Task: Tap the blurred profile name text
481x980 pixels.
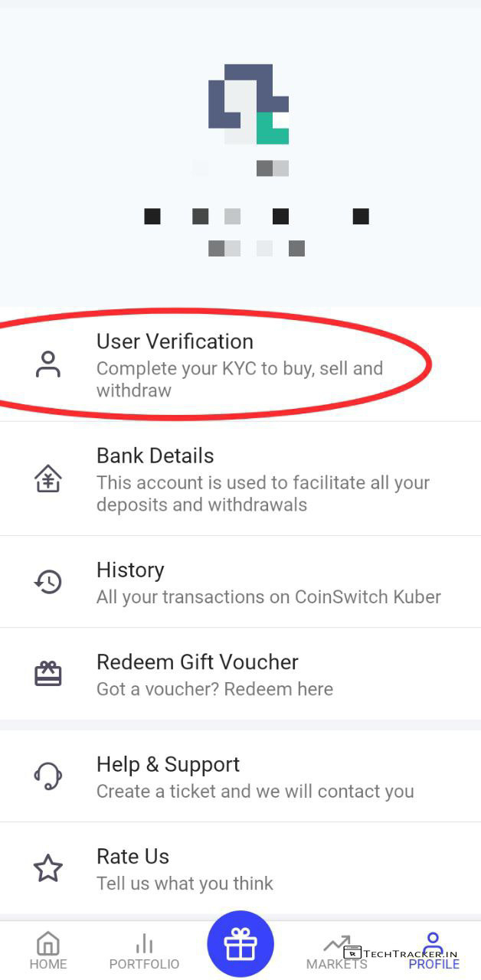Action: pyautogui.click(x=256, y=217)
